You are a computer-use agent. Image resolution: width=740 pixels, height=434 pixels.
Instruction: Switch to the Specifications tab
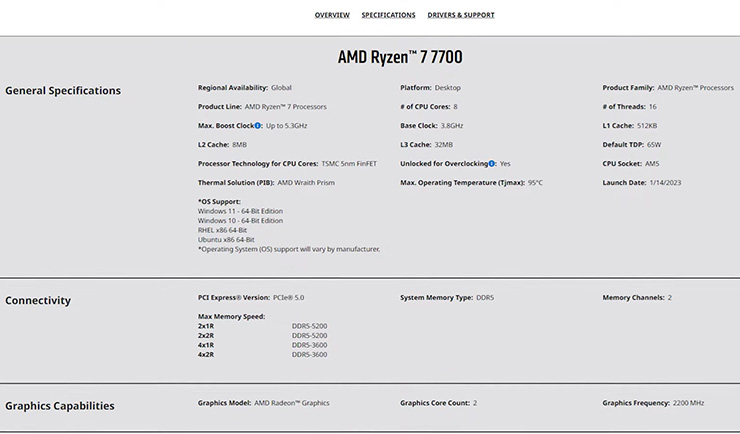pos(388,15)
